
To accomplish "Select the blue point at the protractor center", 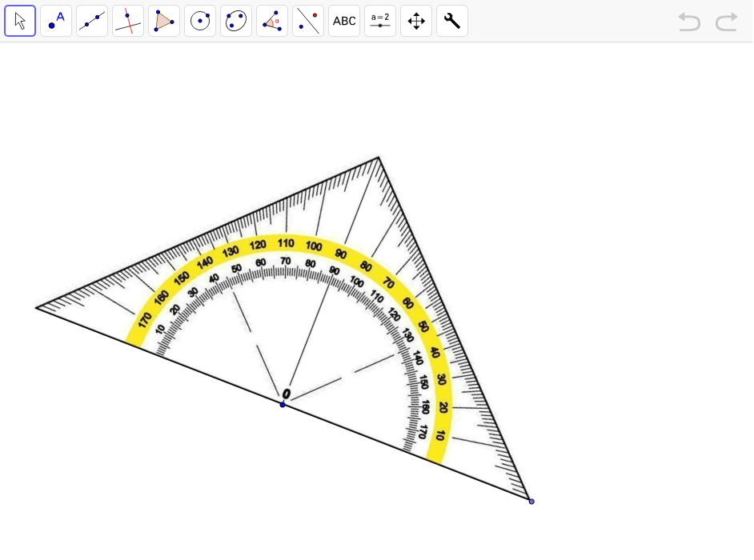I will [283, 404].
